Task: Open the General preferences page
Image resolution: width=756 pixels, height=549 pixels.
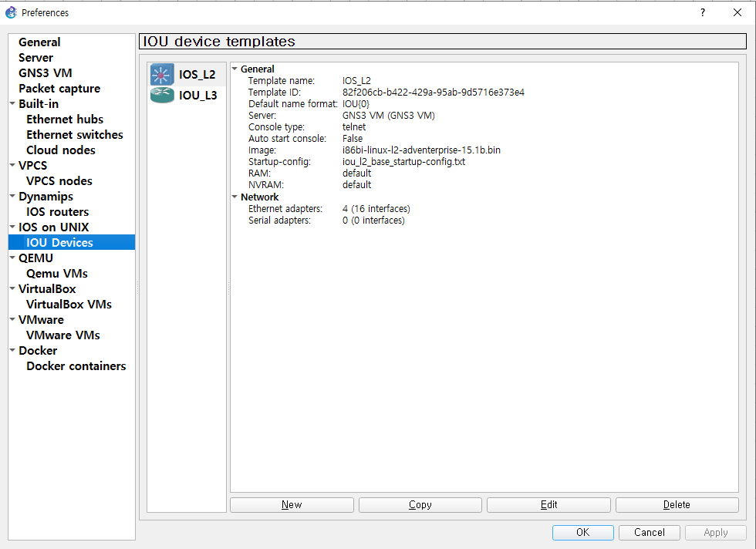Action: pyautogui.click(x=39, y=42)
